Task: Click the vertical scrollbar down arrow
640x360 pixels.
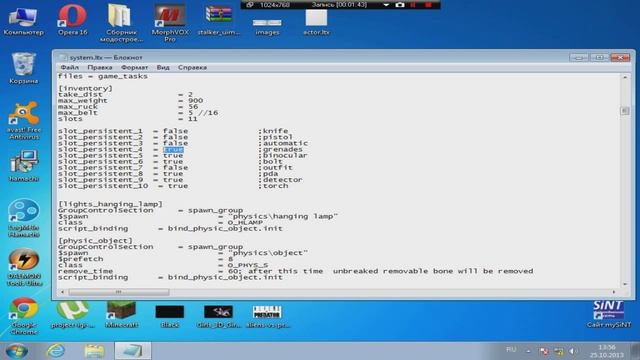Action: [625, 284]
